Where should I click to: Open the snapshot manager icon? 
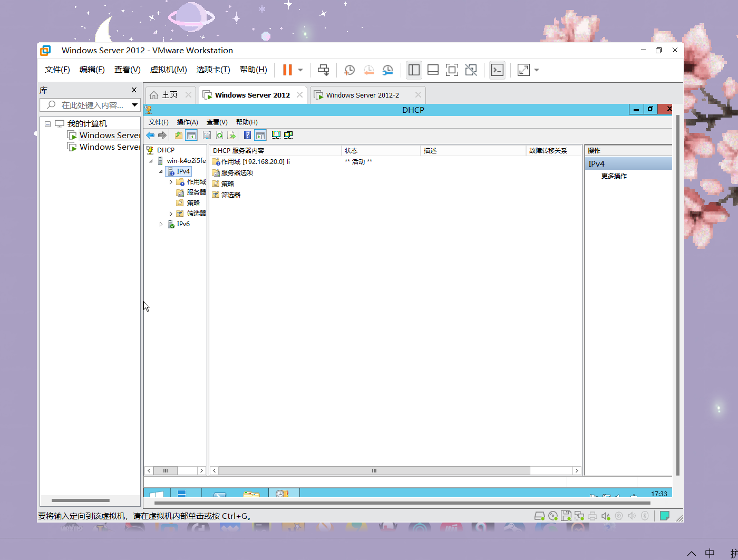(387, 70)
